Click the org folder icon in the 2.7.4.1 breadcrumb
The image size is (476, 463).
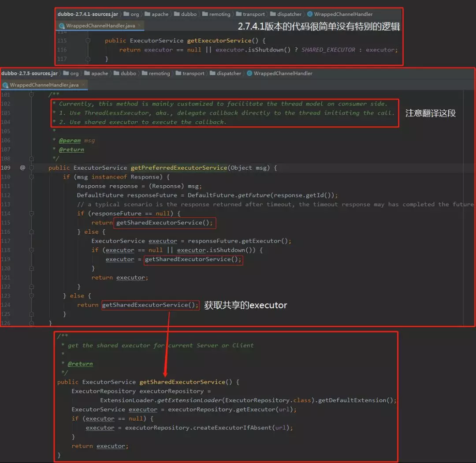pyautogui.click(x=126, y=14)
